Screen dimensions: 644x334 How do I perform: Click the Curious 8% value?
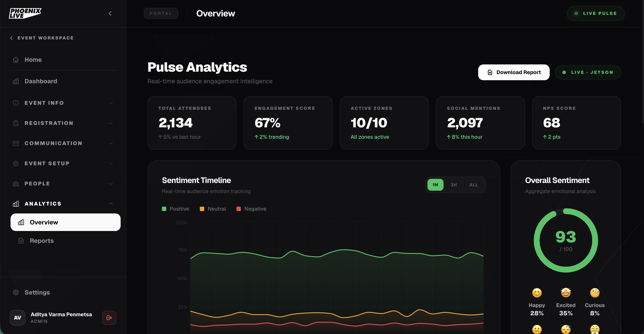595,313
